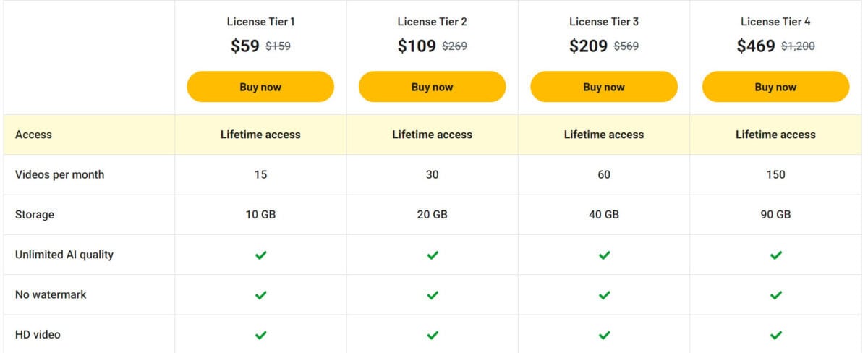Click Buy now for License Tier 3
868x353 pixels.
(604, 87)
